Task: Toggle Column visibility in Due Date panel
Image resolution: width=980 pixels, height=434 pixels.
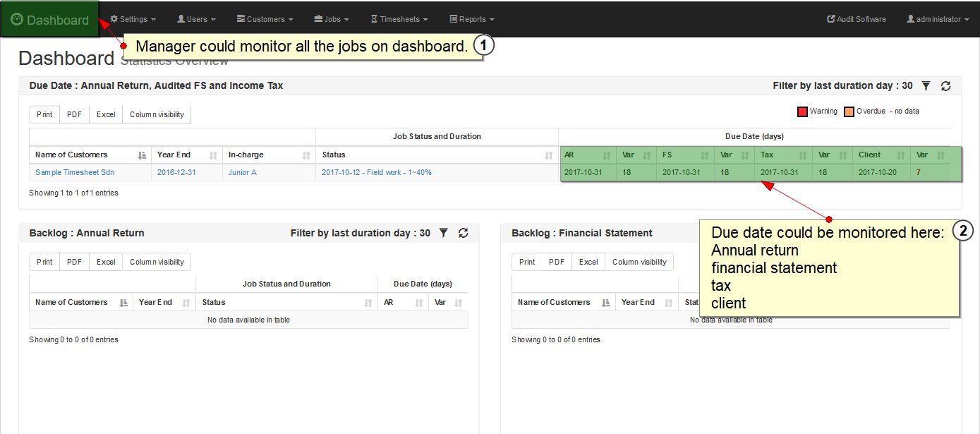Action: point(157,114)
